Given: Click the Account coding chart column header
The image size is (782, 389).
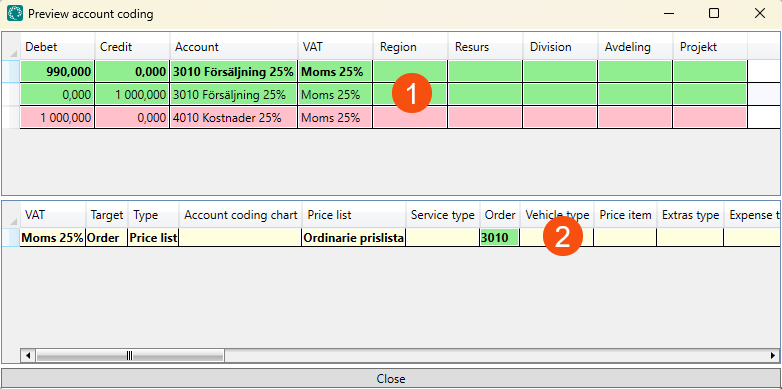Looking at the screenshot, I should tap(240, 215).
